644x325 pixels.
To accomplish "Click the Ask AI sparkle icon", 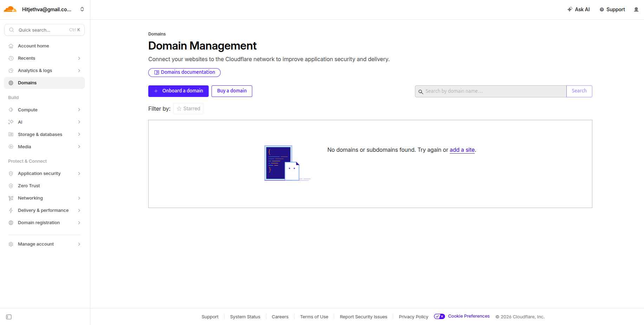I will pyautogui.click(x=570, y=9).
